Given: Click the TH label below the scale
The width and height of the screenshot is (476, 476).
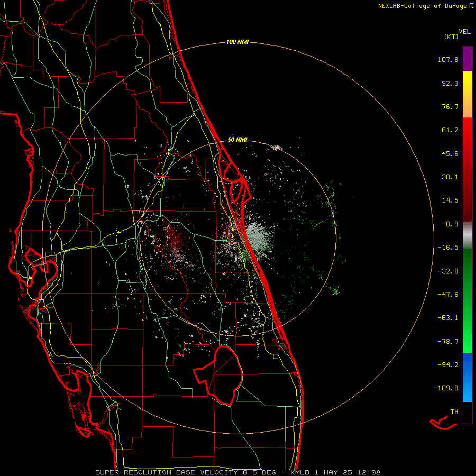Looking at the screenshot, I should (x=454, y=412).
